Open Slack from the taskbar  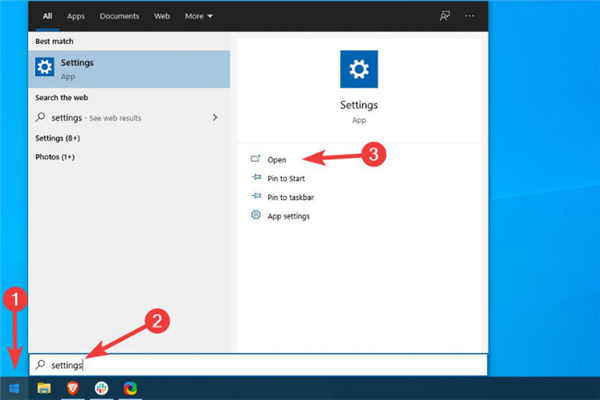[102, 388]
